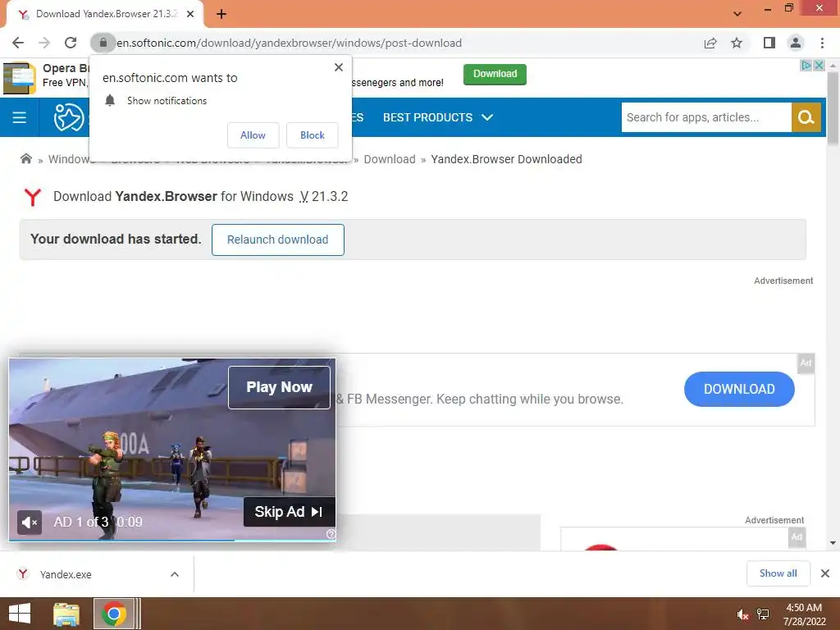Click Play Now on video ad
The height and width of the screenshot is (630, 840).
coord(279,387)
